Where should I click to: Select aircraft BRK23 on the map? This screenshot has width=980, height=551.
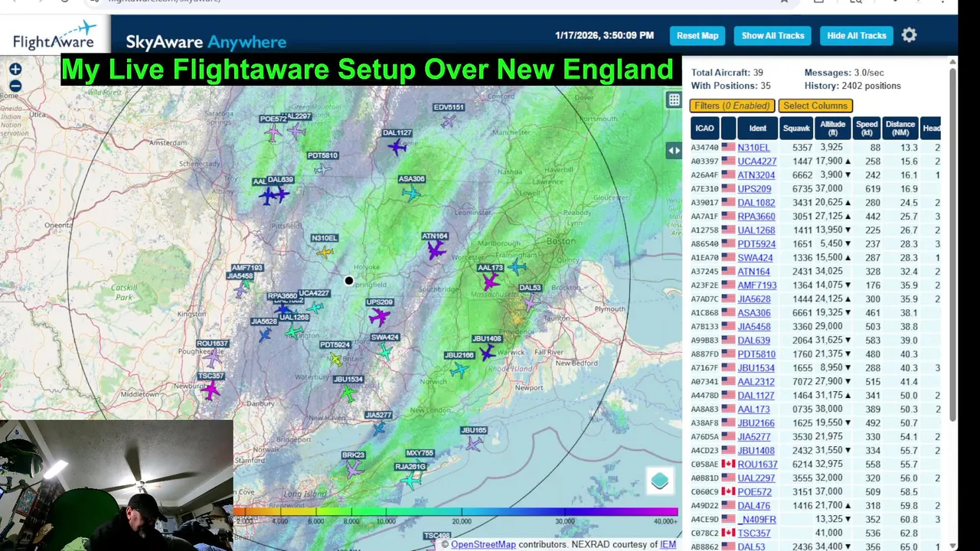(x=353, y=469)
